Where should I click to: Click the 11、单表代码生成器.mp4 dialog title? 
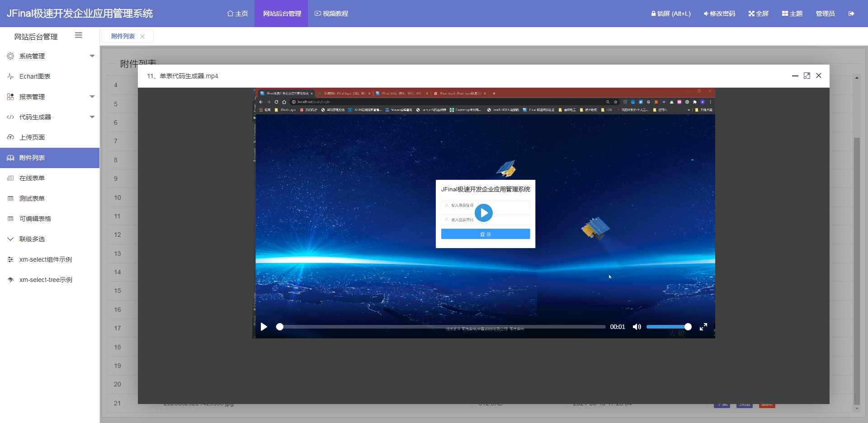point(183,76)
